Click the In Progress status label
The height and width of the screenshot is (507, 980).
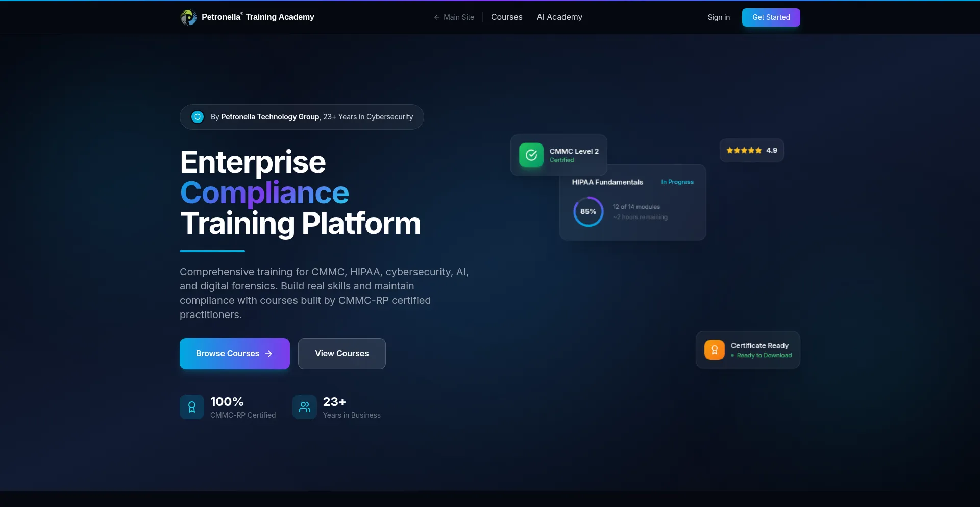[677, 182]
